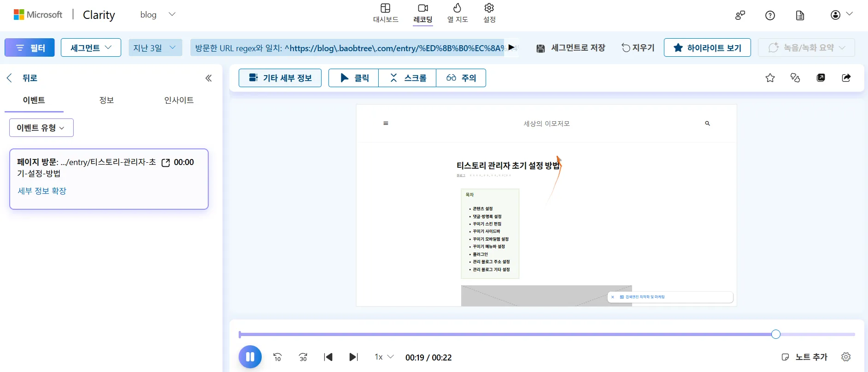
Task: Expand the 세그먼트 segment dropdown
Action: (91, 47)
